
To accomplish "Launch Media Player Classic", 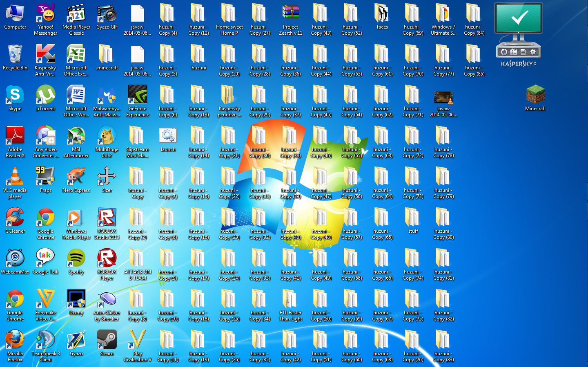I will (76, 20).
